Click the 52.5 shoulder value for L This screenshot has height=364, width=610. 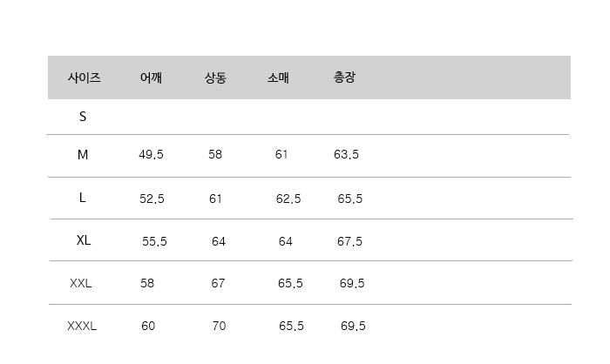tap(152, 199)
